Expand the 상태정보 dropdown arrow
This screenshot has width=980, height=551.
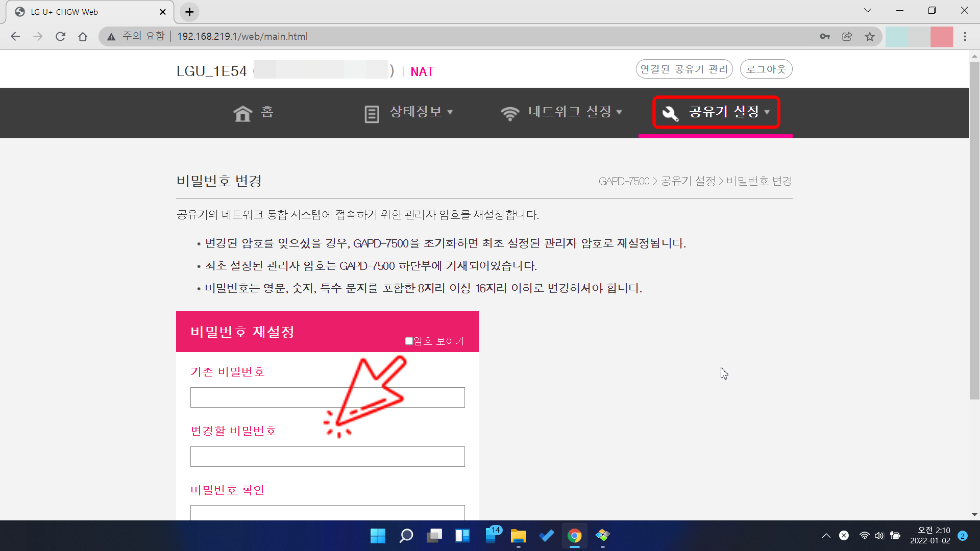click(x=450, y=112)
